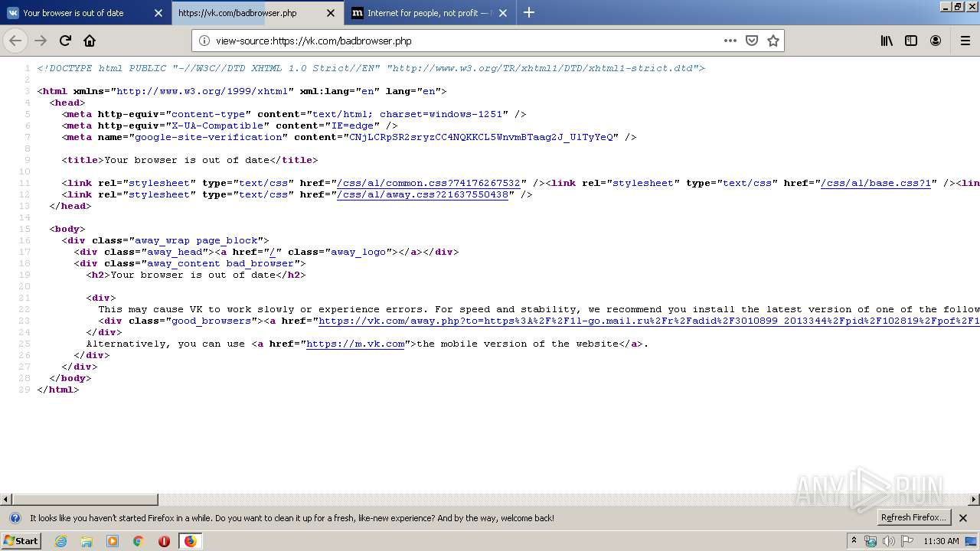Open the Library menu

coord(887,41)
